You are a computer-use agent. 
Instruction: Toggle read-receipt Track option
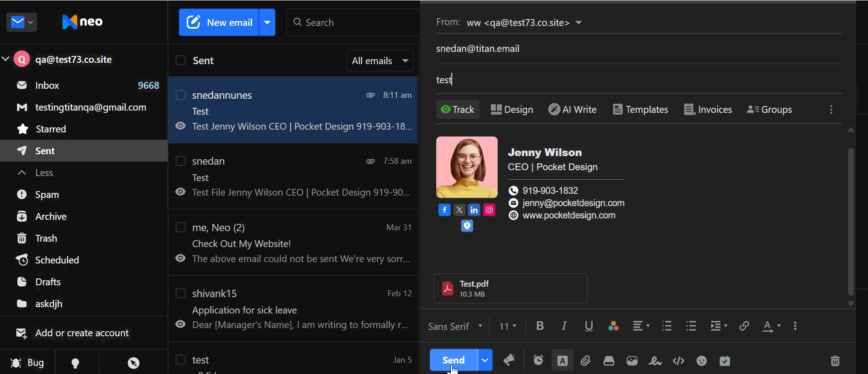[458, 109]
